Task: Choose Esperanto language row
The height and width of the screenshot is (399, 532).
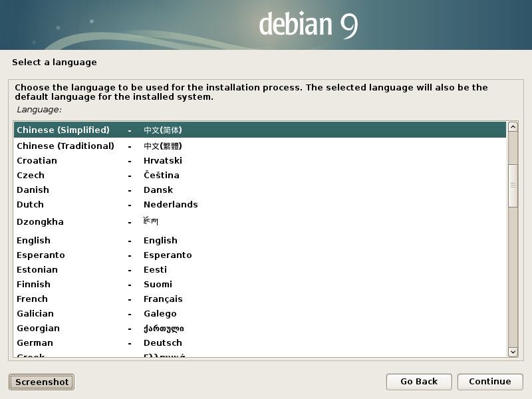Action: coord(260,255)
